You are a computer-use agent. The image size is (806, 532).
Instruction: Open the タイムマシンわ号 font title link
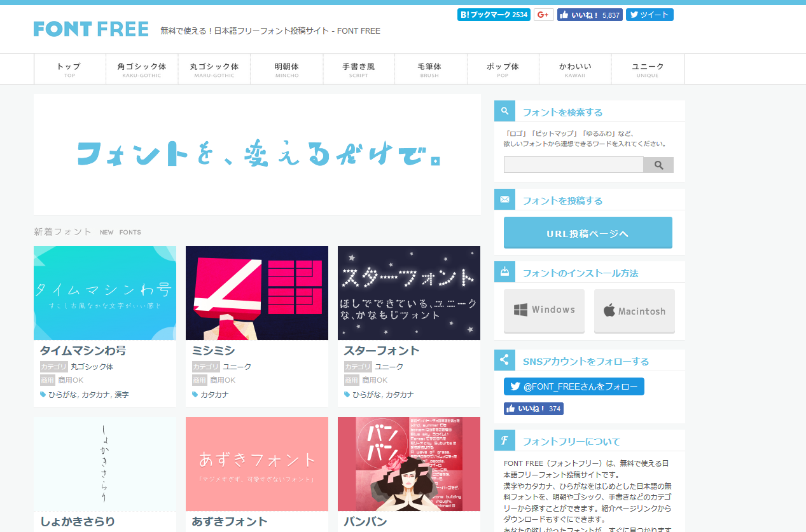click(83, 350)
